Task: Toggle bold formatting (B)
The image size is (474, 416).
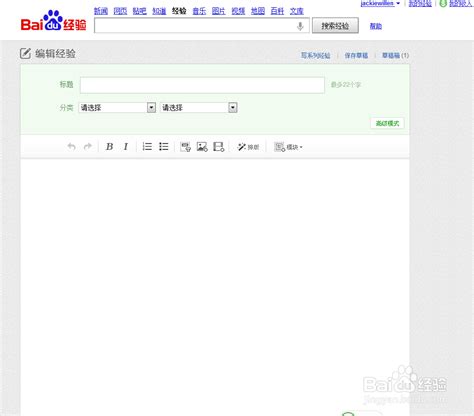Action: click(109, 147)
